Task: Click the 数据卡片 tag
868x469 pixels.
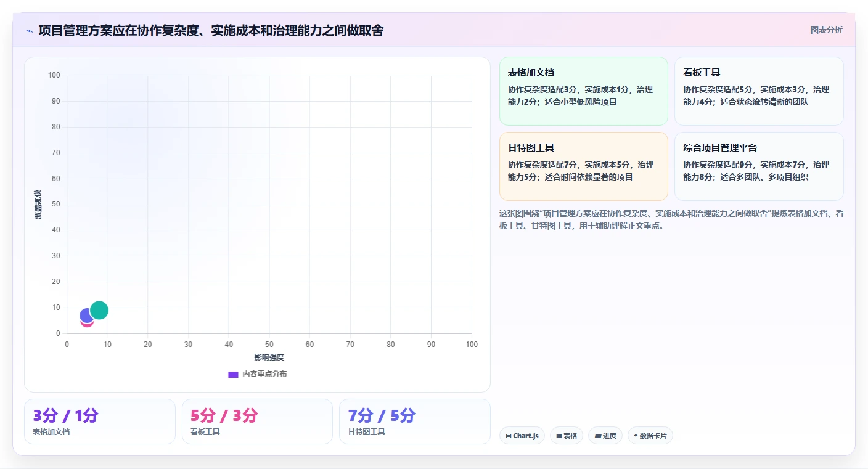Action: pyautogui.click(x=650, y=436)
